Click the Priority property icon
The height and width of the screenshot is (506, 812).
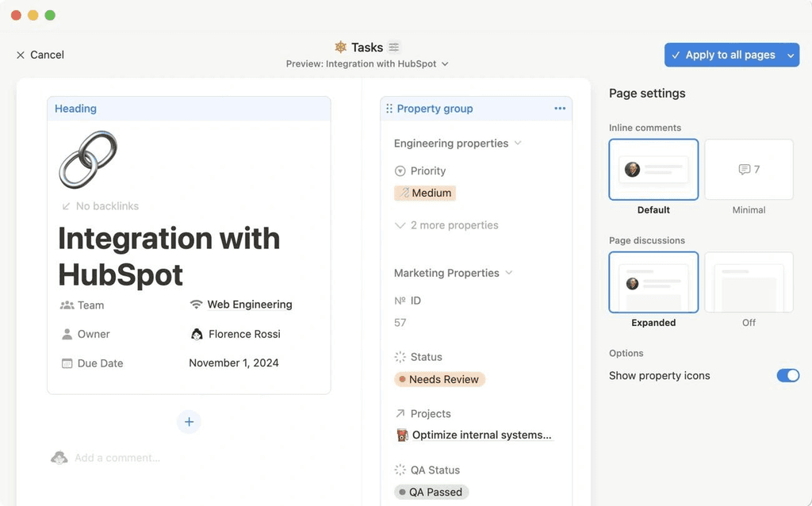399,171
